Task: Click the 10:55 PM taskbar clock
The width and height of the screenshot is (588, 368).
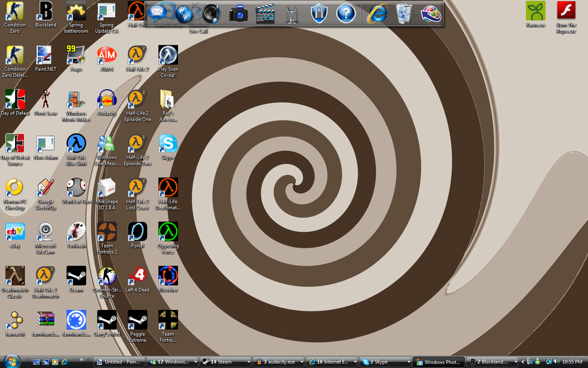Action: 572,362
